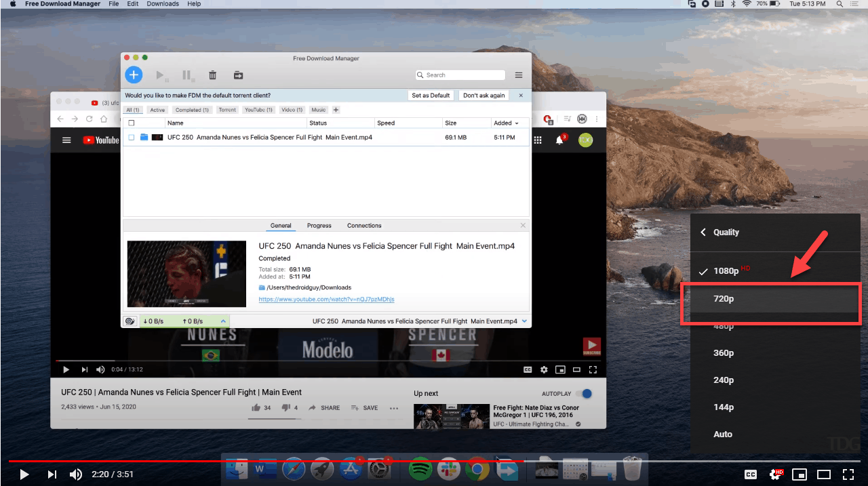868x486 pixels.
Task: Go back from the Quality menu
Action: (703, 232)
